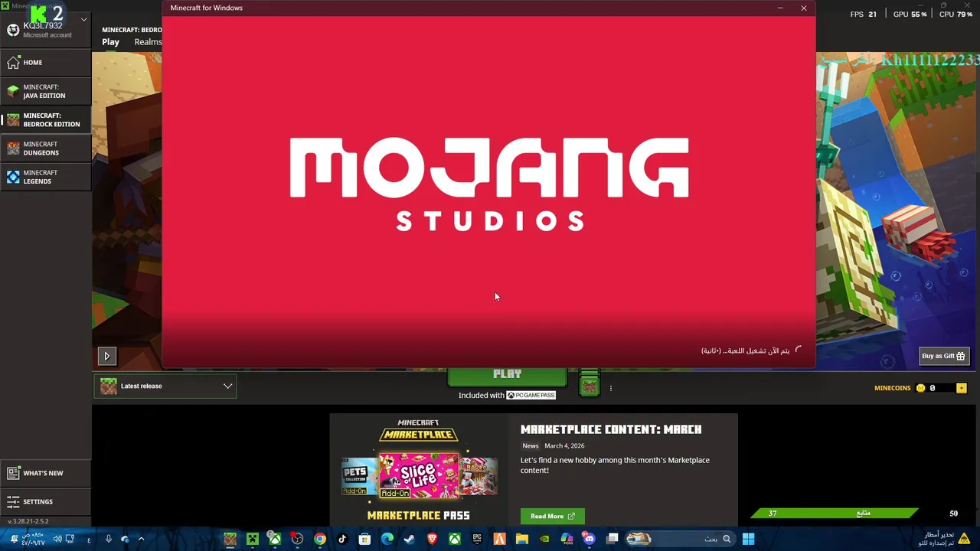This screenshot has height=551, width=980.
Task: Open Steam from the taskbar
Action: [410, 539]
